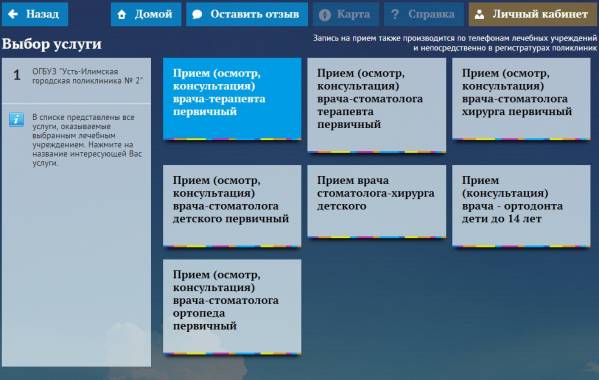
Task: Go back with the Назад button
Action: [x=35, y=14]
